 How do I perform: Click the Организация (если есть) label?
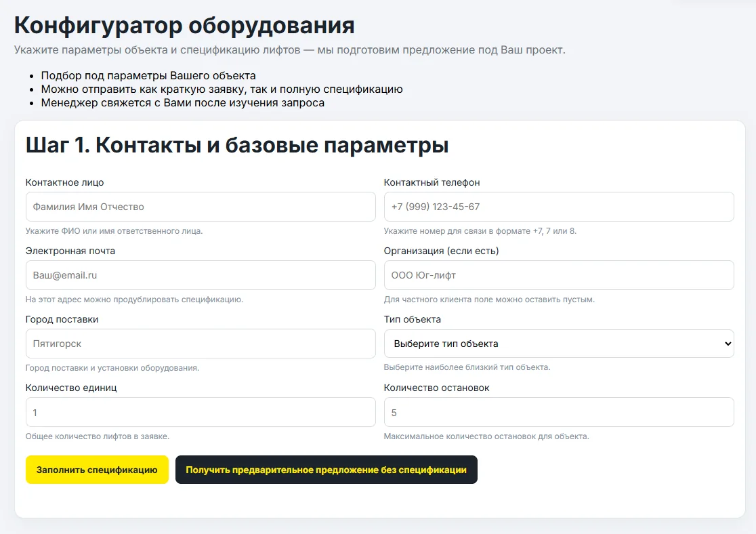click(x=441, y=251)
